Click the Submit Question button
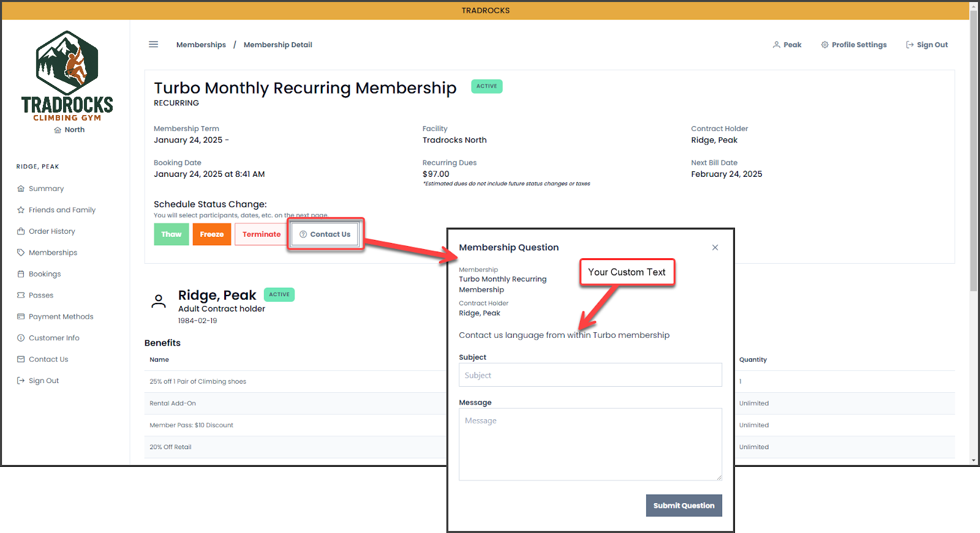This screenshot has width=980, height=533. click(684, 505)
